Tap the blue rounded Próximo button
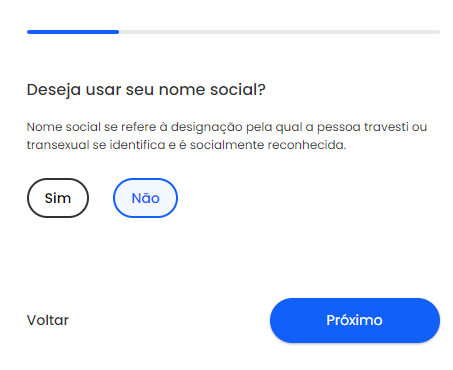The width and height of the screenshot is (453, 370). coord(355,320)
